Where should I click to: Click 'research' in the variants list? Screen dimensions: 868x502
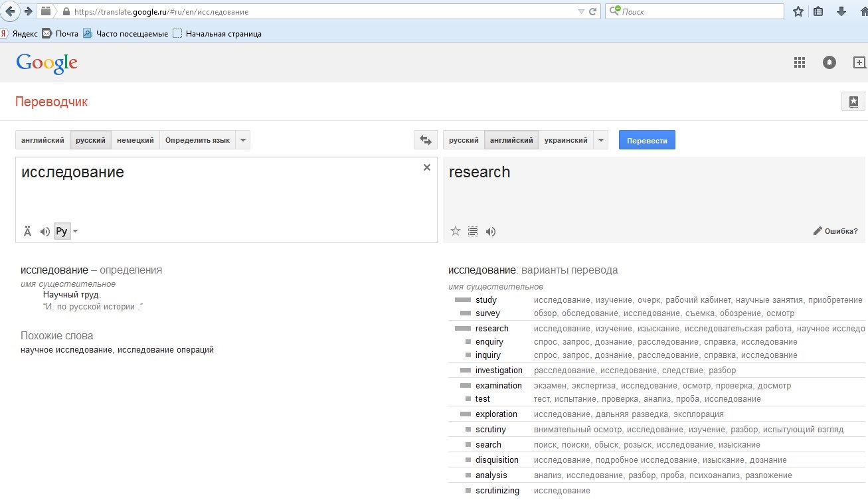[492, 329]
